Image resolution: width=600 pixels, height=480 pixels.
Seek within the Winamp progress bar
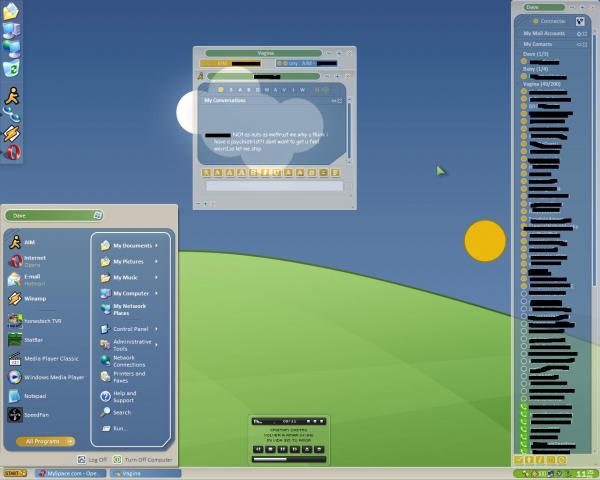pyautogui.click(x=289, y=459)
